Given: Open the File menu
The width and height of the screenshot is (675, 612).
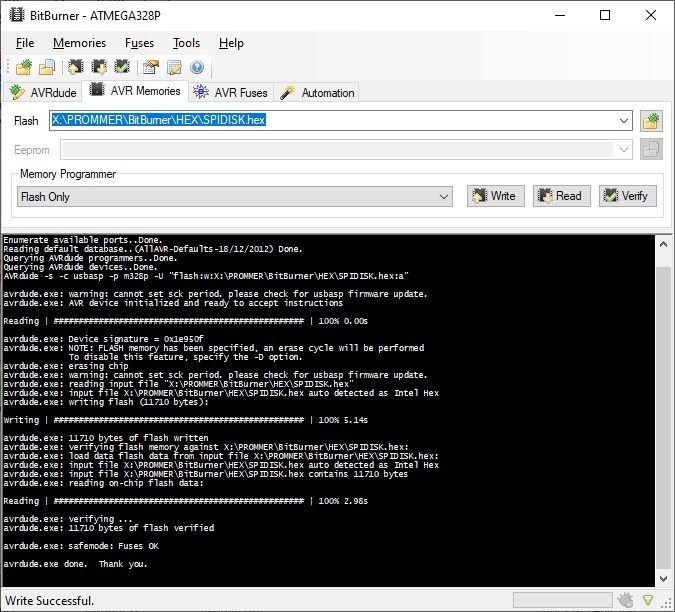Looking at the screenshot, I should tap(25, 43).
